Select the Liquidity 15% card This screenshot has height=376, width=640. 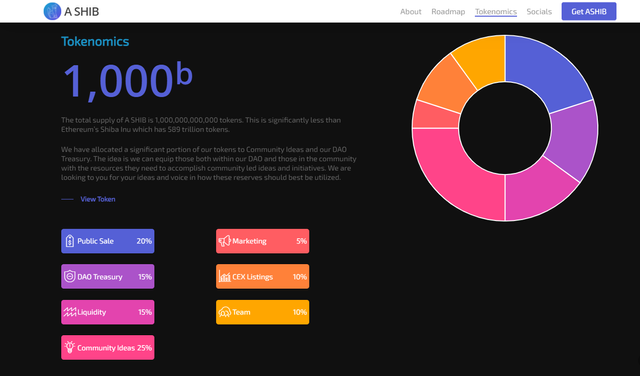click(x=108, y=312)
